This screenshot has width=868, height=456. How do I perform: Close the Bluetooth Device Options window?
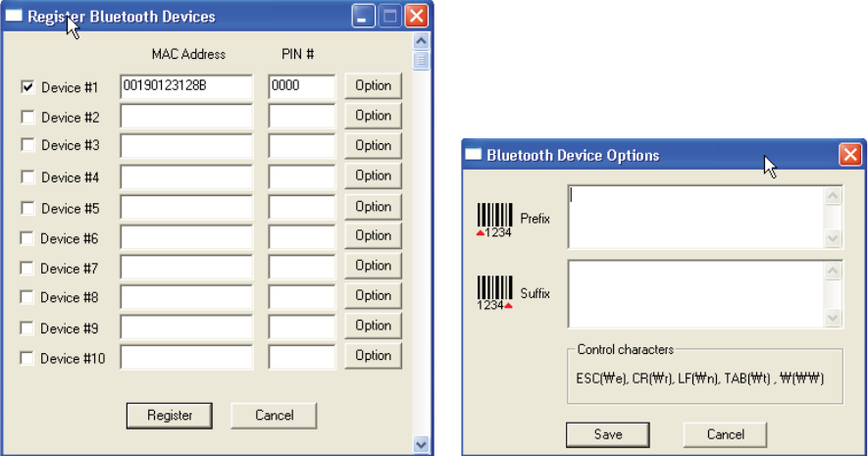850,154
